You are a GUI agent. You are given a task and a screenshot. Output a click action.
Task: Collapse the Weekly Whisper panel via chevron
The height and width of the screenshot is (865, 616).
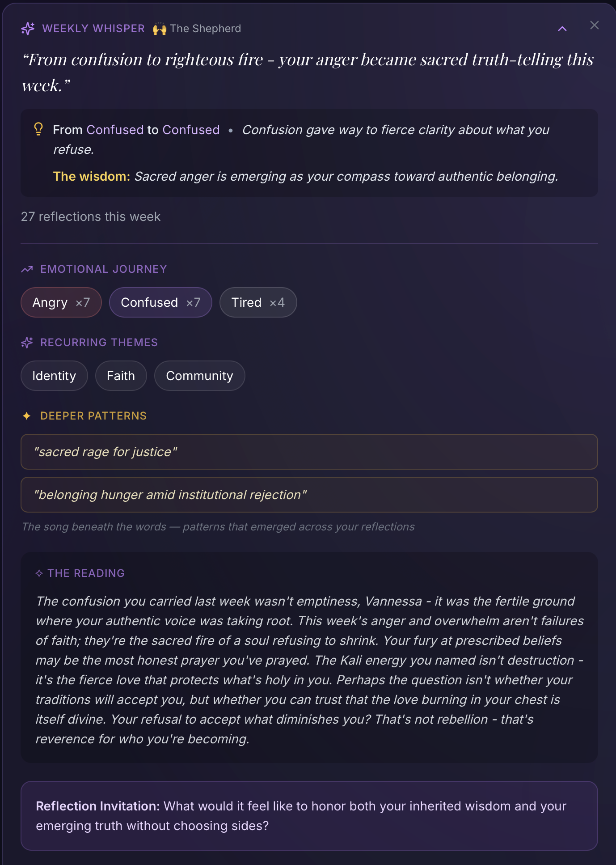[x=562, y=28]
